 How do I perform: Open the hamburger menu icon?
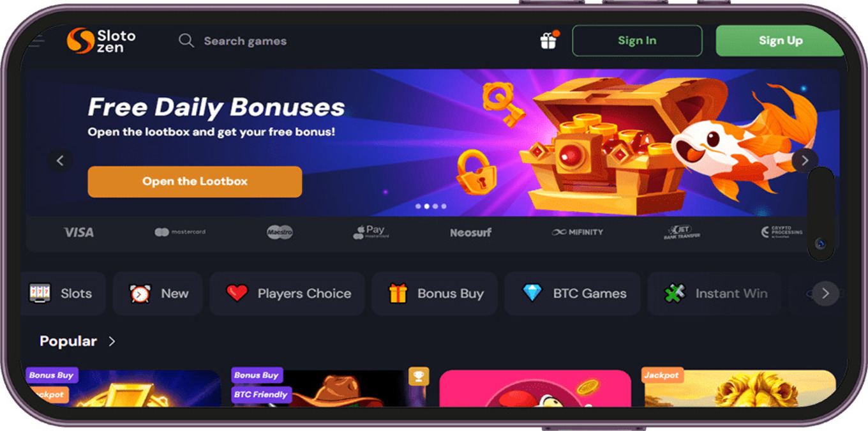click(36, 41)
